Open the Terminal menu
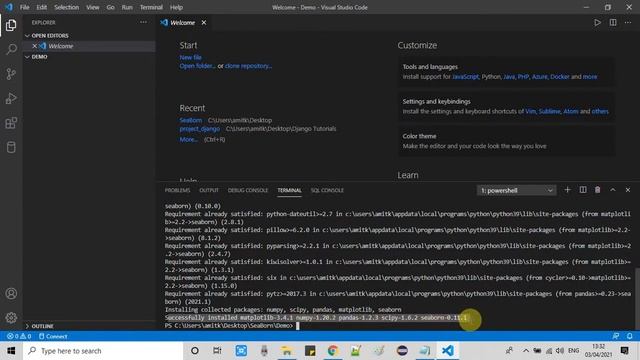 (x=151, y=7)
